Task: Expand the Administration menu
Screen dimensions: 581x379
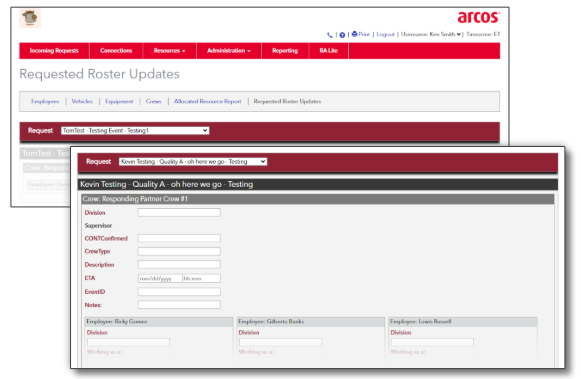Action: [229, 51]
